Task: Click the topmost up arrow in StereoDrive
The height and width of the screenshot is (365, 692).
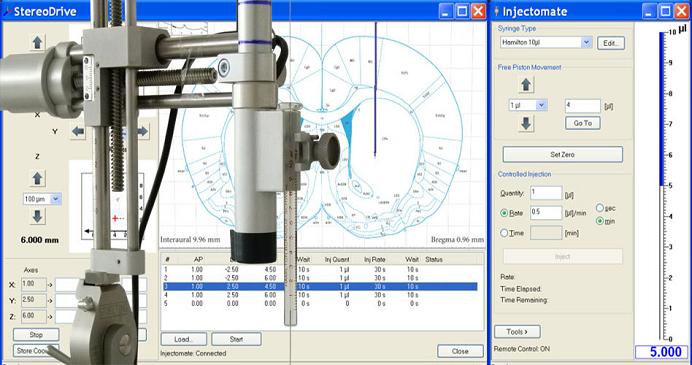Action: [38, 43]
